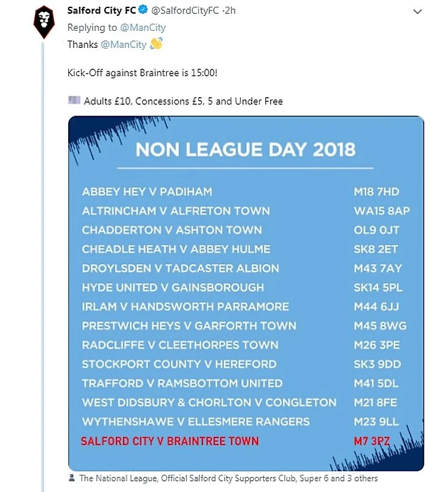Click the clapping hands emoji

[156, 44]
